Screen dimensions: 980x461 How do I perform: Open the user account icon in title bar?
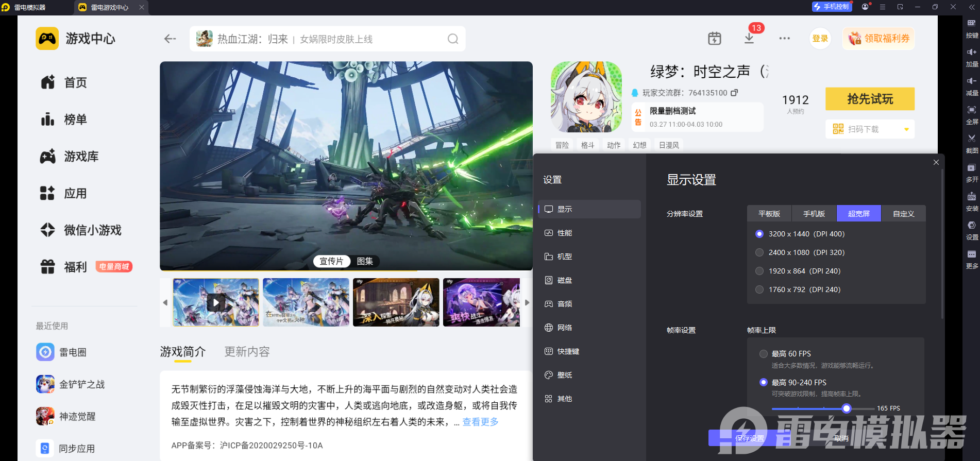(865, 7)
